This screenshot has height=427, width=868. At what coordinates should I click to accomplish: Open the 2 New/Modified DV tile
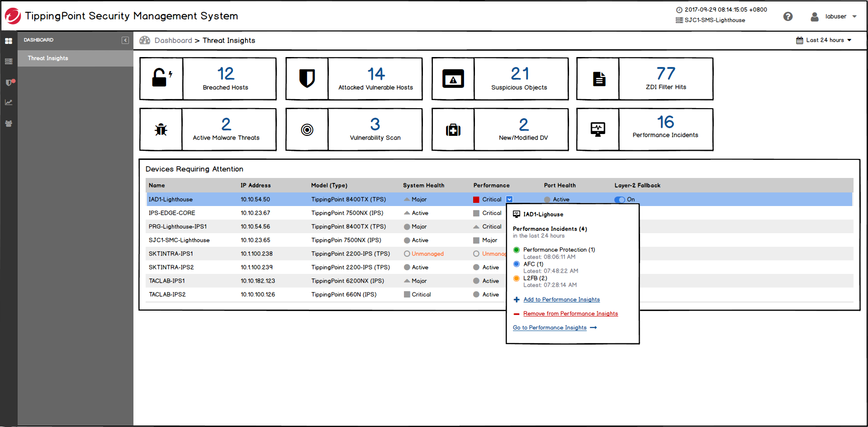[500, 130]
